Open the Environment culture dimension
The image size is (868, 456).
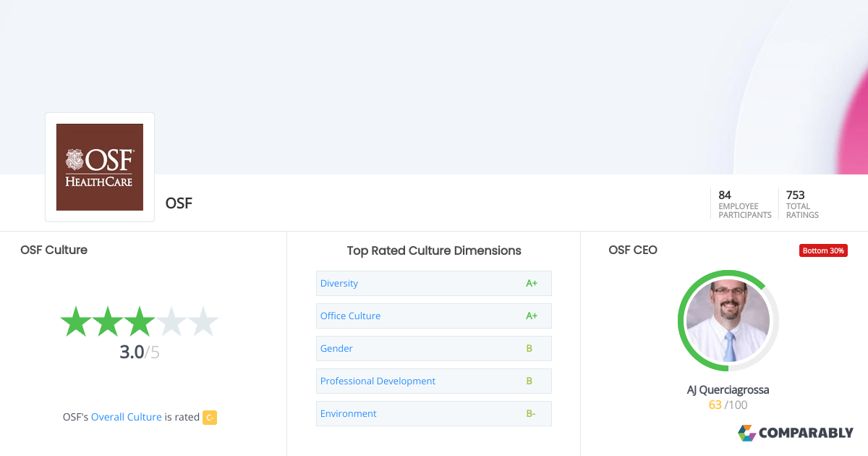point(434,413)
